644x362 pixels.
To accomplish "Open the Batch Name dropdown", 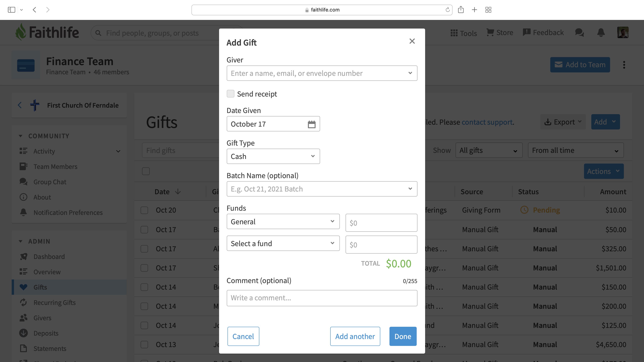I will (x=322, y=189).
